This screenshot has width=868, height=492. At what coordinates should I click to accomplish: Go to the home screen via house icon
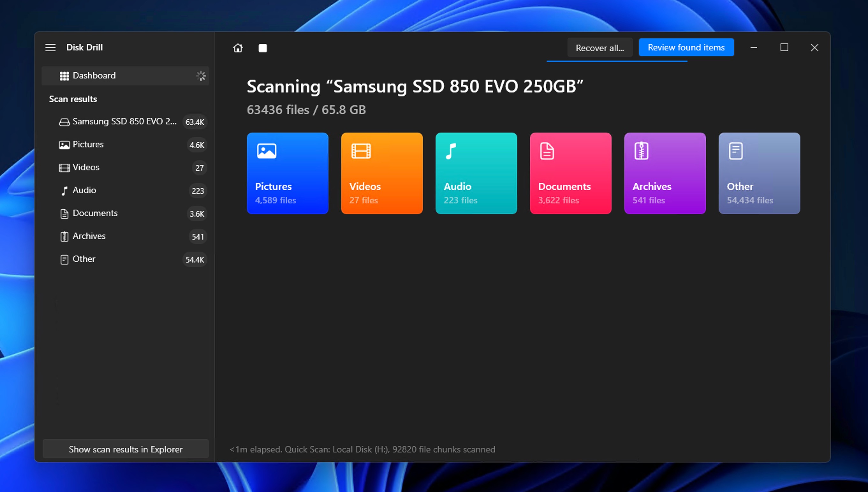[x=238, y=48]
